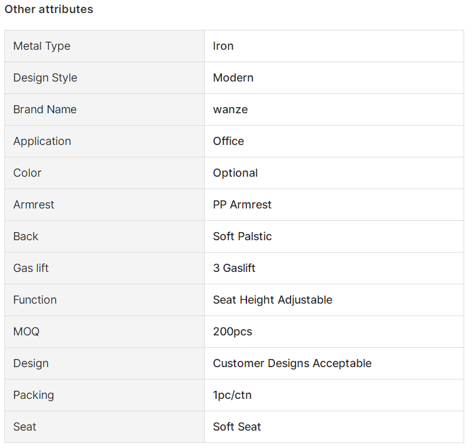Click the Office value text
The width and height of the screenshot is (476, 448).
coord(228,141)
